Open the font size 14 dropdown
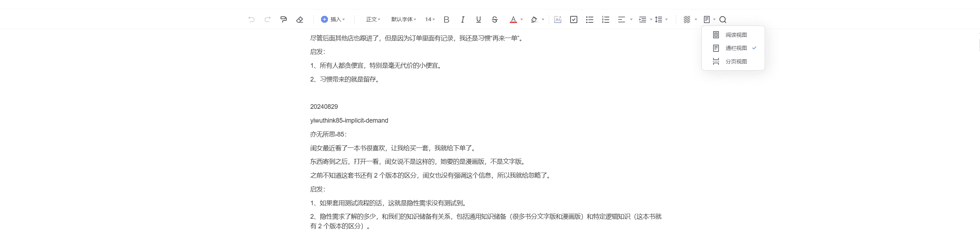 click(x=430, y=19)
